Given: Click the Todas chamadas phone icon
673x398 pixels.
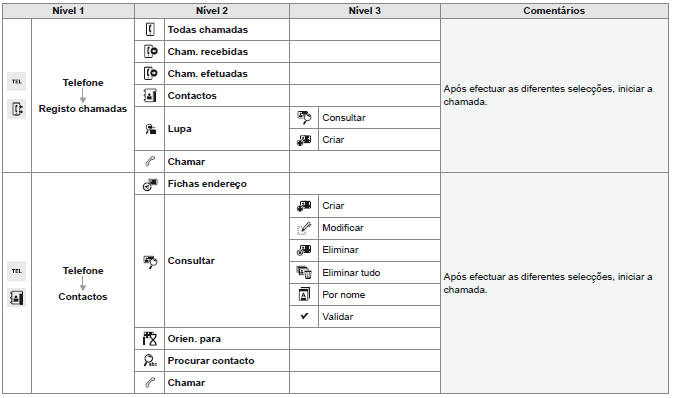Looking at the screenshot, I should [150, 30].
